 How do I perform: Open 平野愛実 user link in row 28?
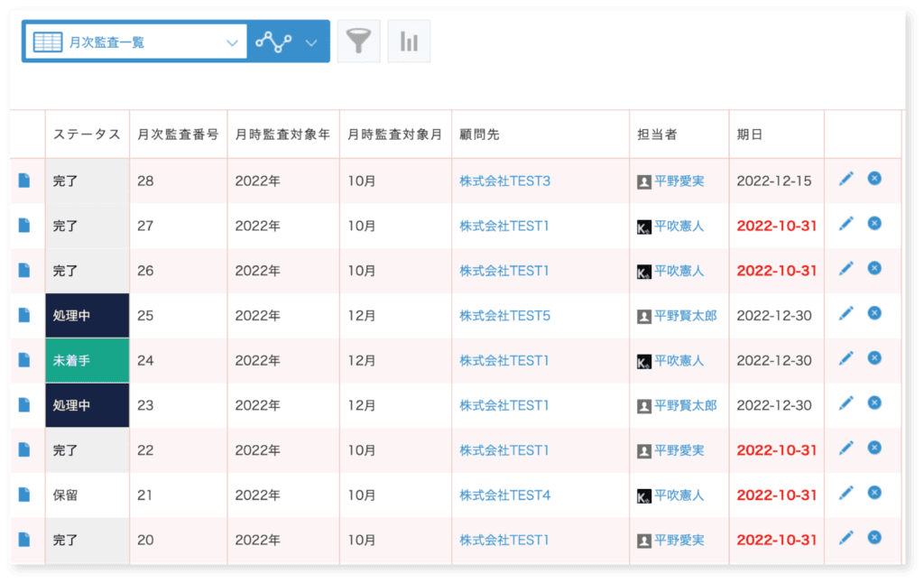click(679, 181)
